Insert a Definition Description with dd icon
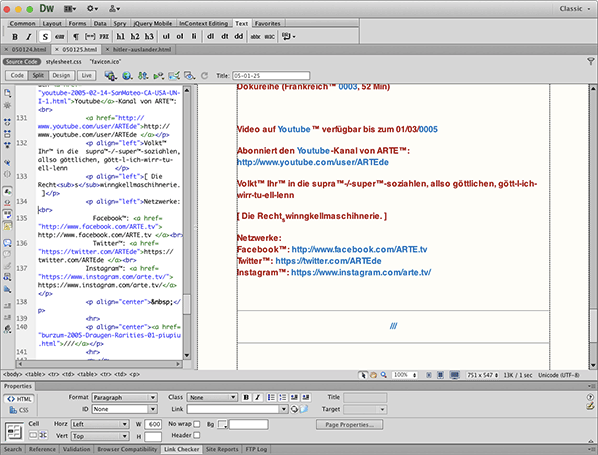The height and width of the screenshot is (455, 598). 239,37
